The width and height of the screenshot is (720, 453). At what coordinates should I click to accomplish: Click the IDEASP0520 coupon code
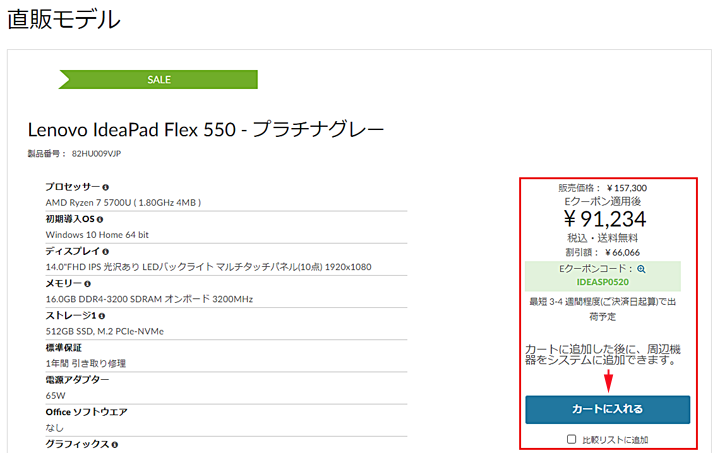pyautogui.click(x=603, y=282)
